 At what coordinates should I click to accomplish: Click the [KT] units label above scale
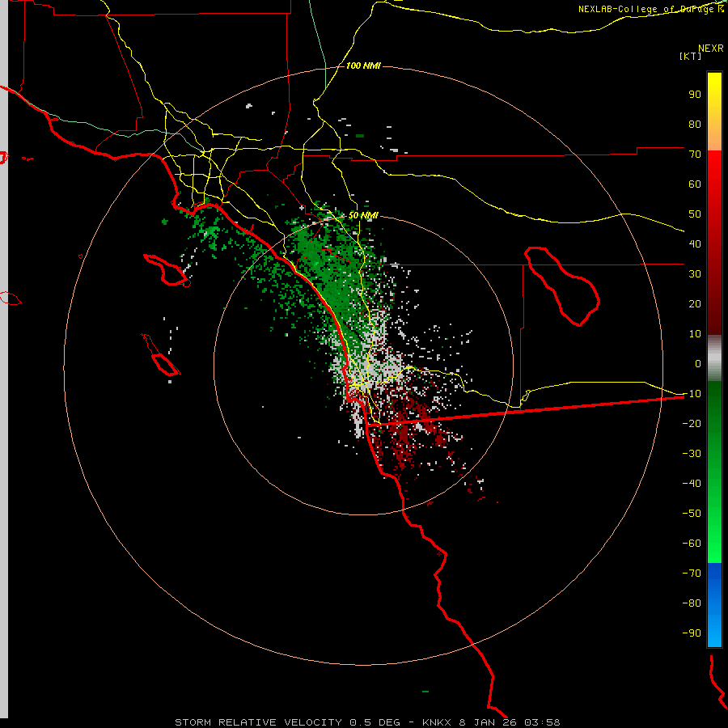(x=690, y=56)
